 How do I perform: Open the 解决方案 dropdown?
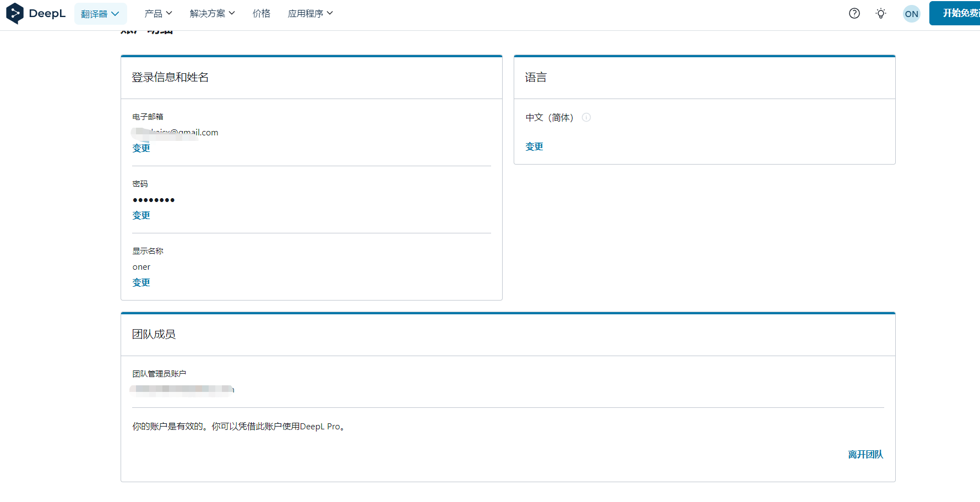click(x=213, y=13)
